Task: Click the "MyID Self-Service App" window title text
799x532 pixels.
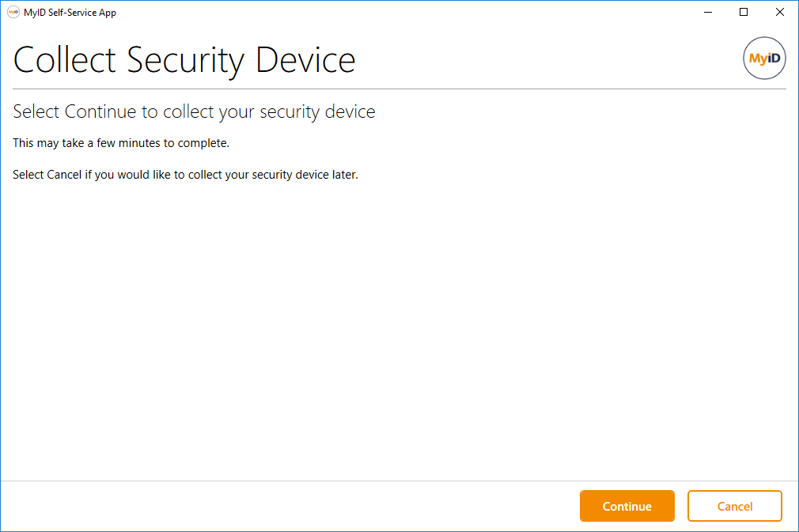Action: 70,13
